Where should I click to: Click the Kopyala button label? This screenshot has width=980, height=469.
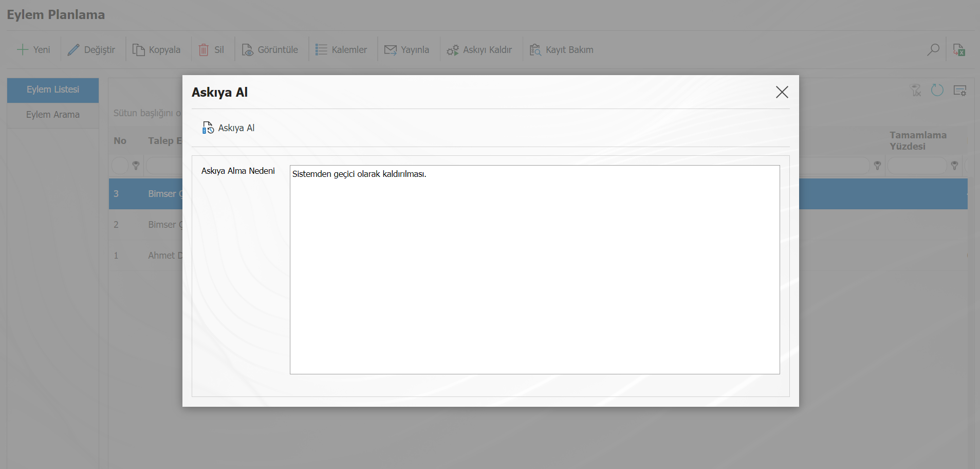(x=164, y=50)
